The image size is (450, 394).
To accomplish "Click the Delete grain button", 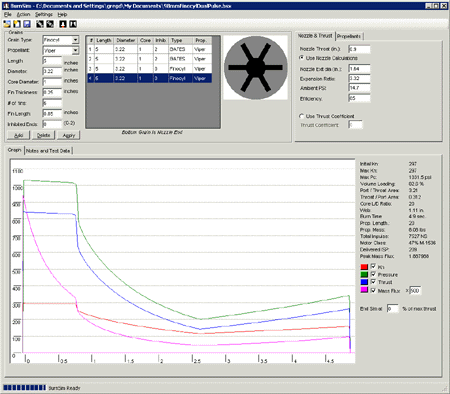I will (44, 135).
